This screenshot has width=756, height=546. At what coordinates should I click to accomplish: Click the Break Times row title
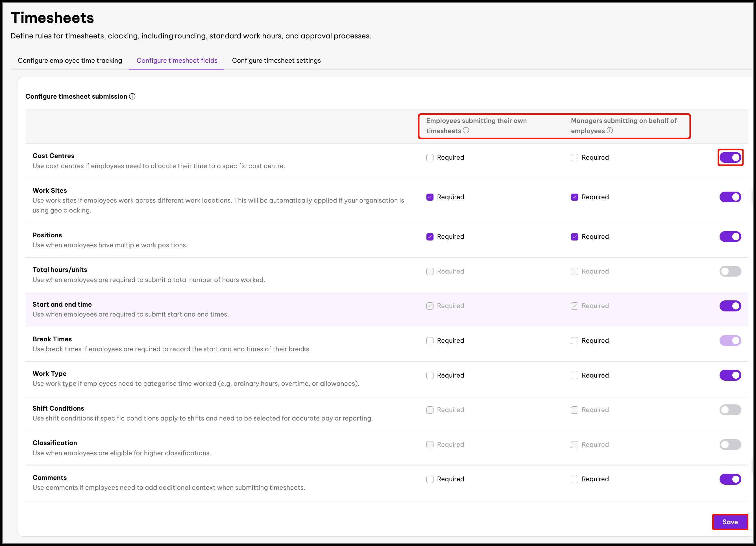pos(52,339)
